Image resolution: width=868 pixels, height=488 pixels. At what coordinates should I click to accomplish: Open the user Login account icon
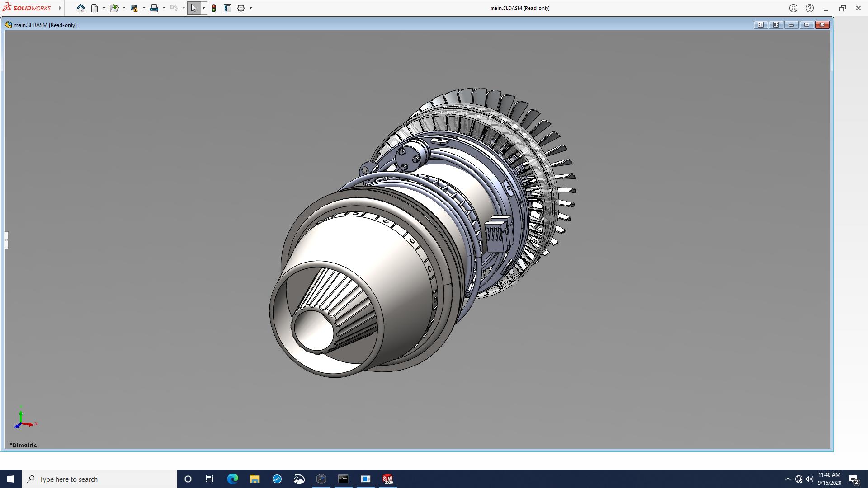pyautogui.click(x=793, y=8)
